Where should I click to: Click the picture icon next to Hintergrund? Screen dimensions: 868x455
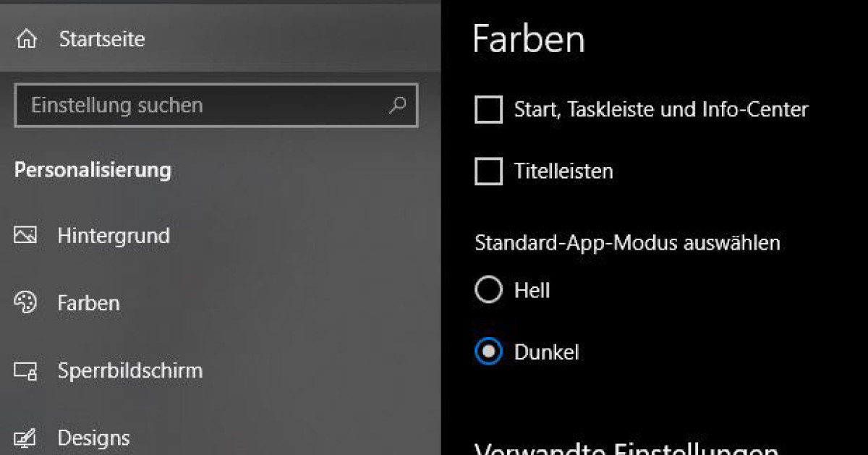[25, 236]
